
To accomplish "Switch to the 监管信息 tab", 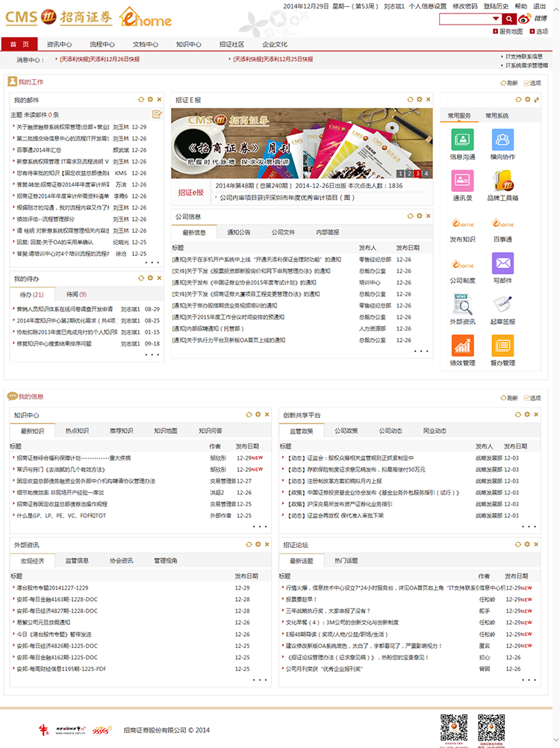I will (77, 561).
